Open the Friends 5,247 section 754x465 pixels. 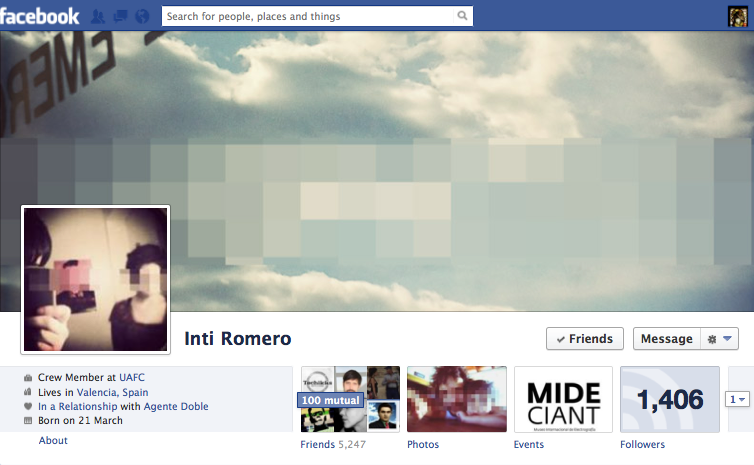click(x=331, y=445)
